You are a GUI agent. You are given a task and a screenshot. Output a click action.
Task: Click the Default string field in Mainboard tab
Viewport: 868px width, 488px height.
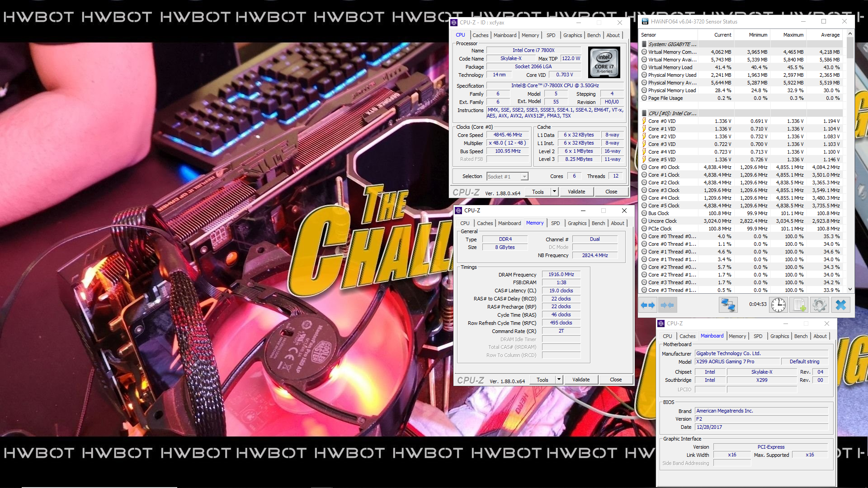[x=804, y=361]
